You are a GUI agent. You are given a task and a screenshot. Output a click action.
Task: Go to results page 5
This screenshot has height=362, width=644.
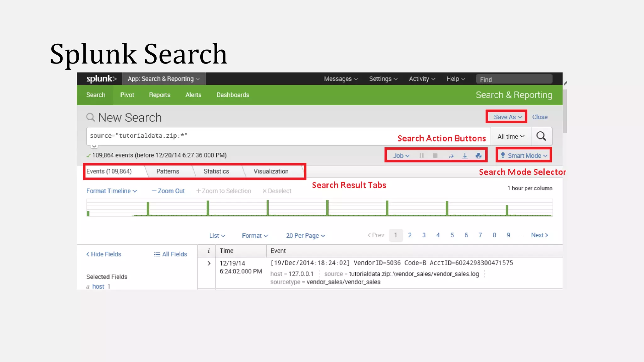tap(452, 235)
